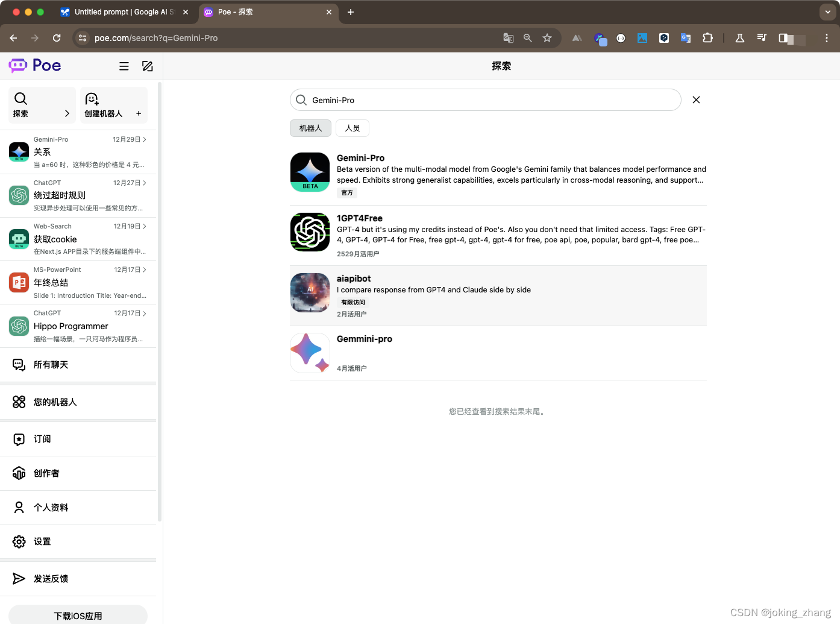
Task: Click Create bot (创建机器人) card
Action: (114, 105)
